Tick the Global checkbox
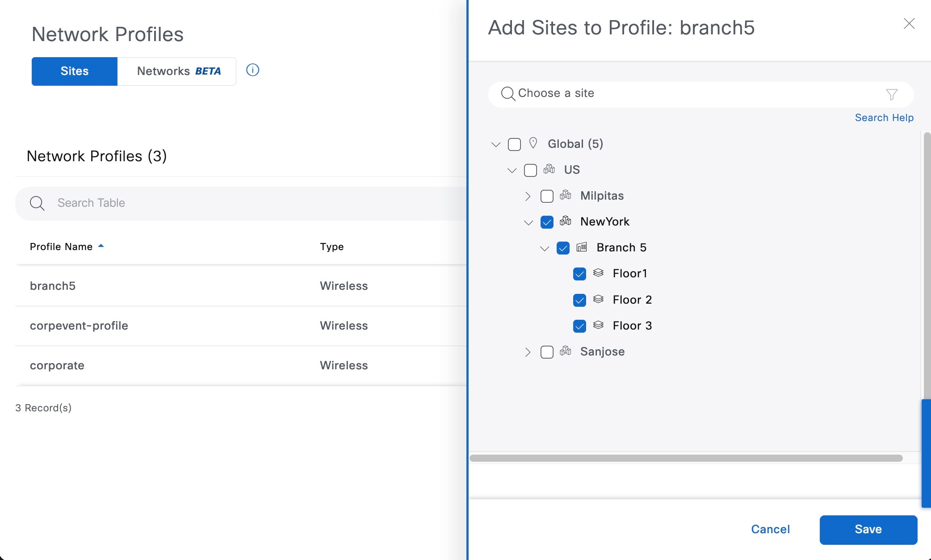Viewport: 931px width, 560px height. (x=514, y=144)
